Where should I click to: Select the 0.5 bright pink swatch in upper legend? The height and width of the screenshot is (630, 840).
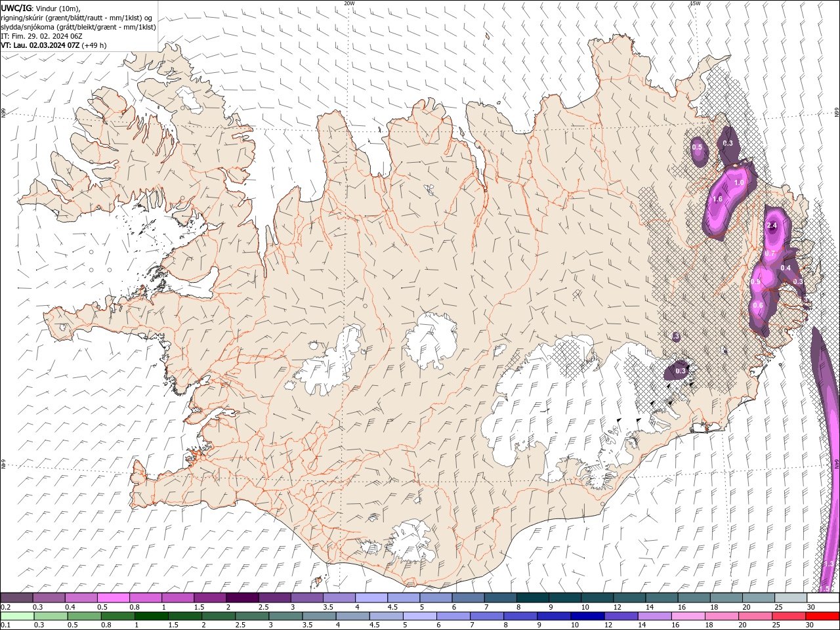tap(114, 598)
